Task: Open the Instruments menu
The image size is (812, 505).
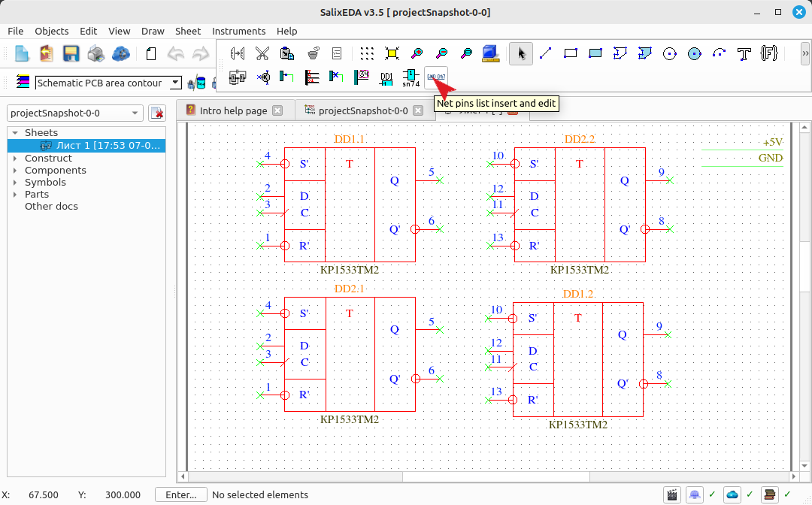Action: 239,31
